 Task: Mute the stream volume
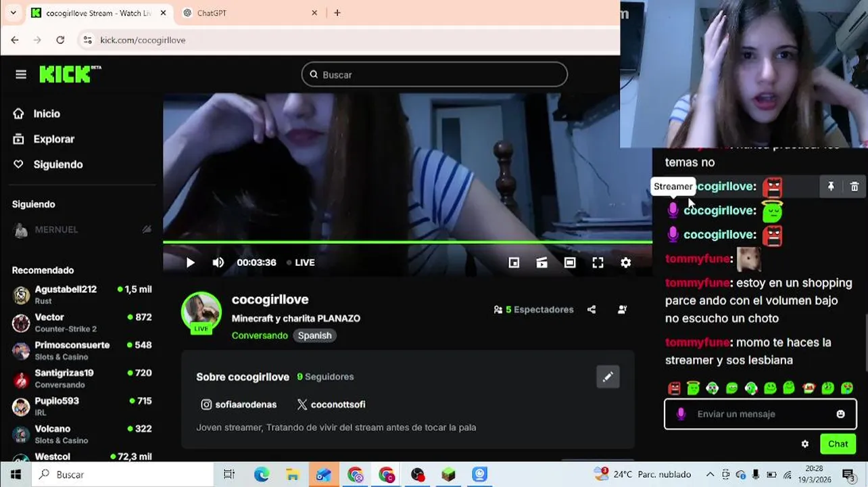pos(218,262)
